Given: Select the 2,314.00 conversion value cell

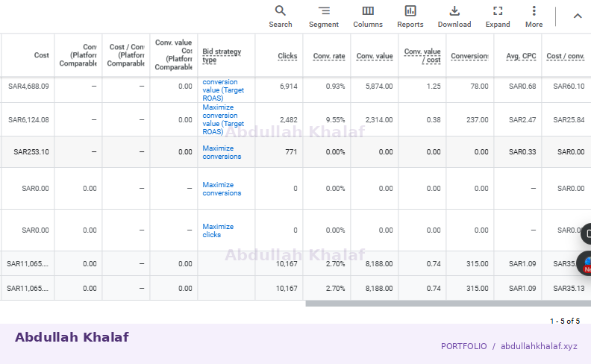Looking at the screenshot, I should tap(379, 120).
